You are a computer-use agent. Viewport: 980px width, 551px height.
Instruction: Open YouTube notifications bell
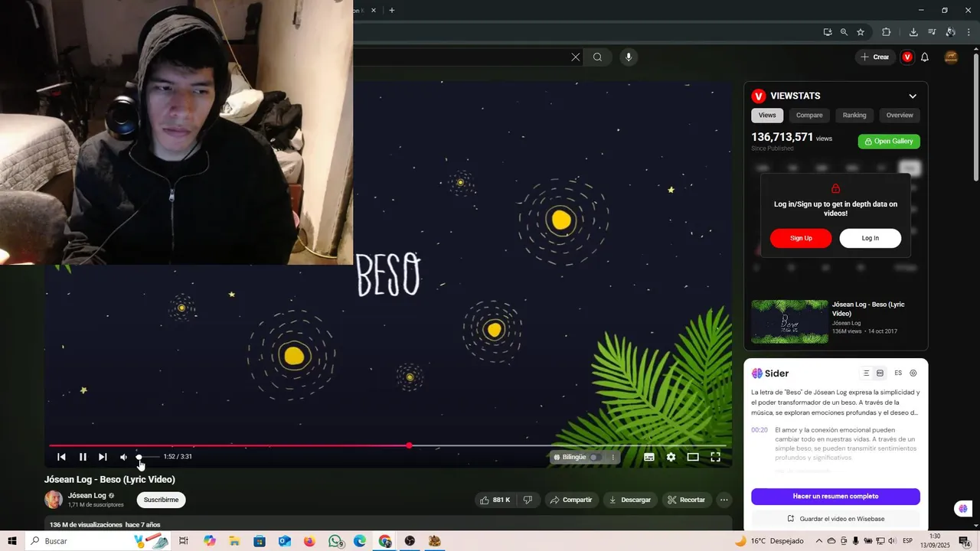coord(925,57)
